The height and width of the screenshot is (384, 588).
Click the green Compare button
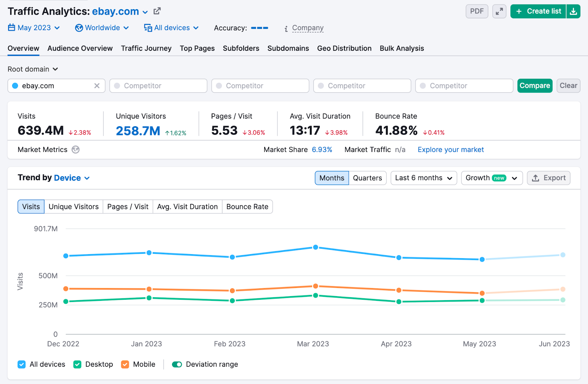535,86
